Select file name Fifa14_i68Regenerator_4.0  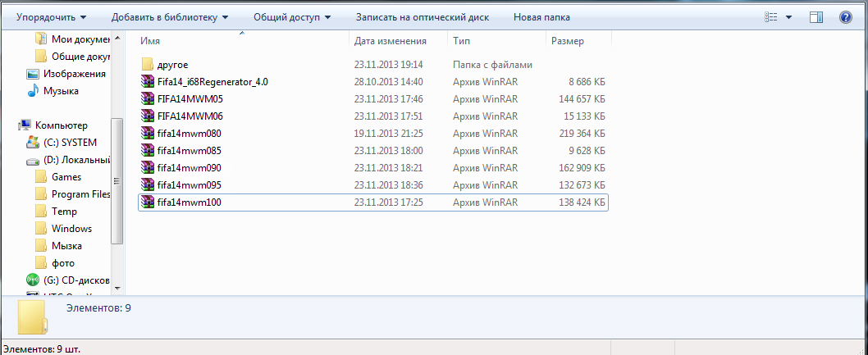[x=212, y=82]
